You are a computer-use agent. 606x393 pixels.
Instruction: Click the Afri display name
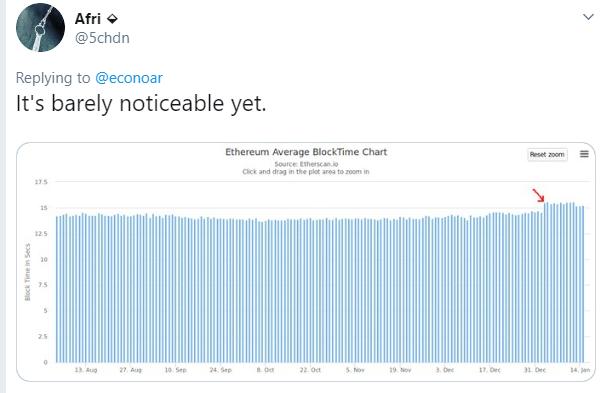click(x=88, y=19)
